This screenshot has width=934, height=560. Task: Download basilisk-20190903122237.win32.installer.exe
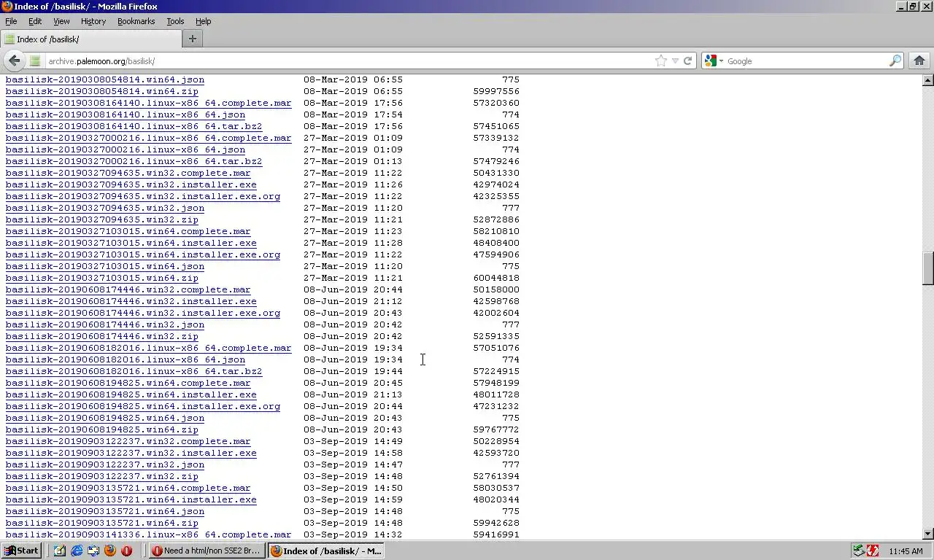[x=131, y=453]
